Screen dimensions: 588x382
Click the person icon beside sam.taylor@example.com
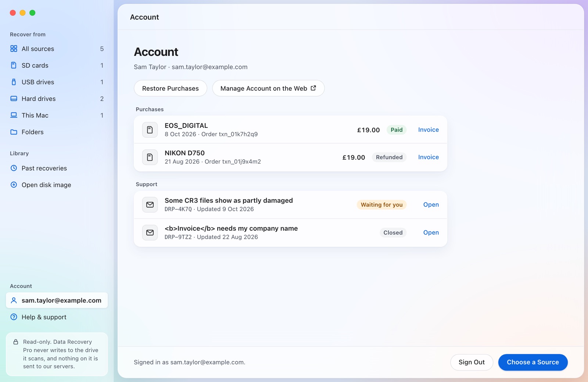click(x=14, y=300)
